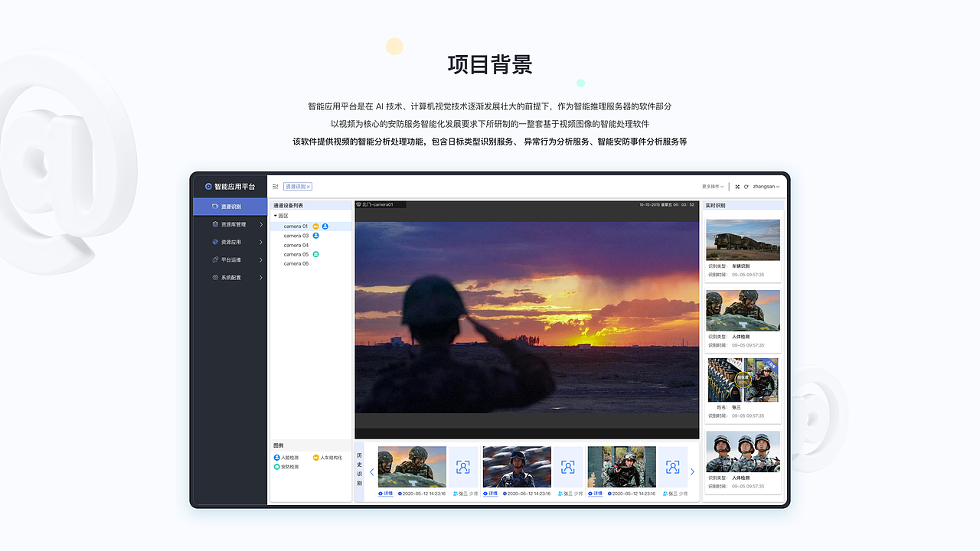Open 详情 link on the first history record

coord(385,494)
